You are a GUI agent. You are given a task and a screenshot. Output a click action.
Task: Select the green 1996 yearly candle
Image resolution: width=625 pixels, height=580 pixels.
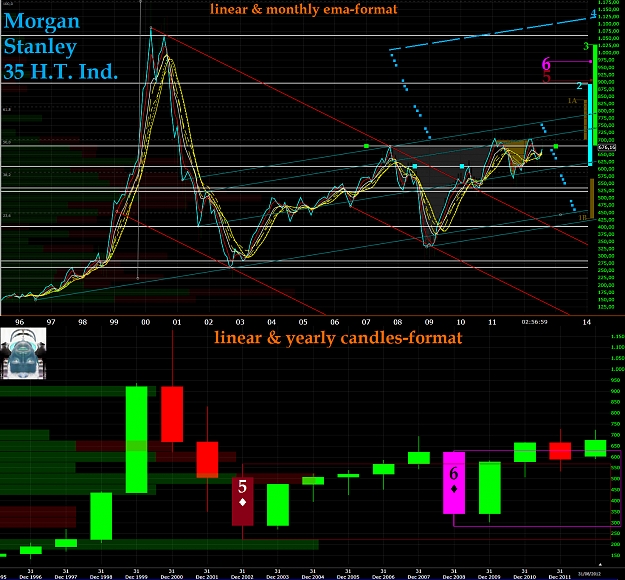[x=31, y=550]
